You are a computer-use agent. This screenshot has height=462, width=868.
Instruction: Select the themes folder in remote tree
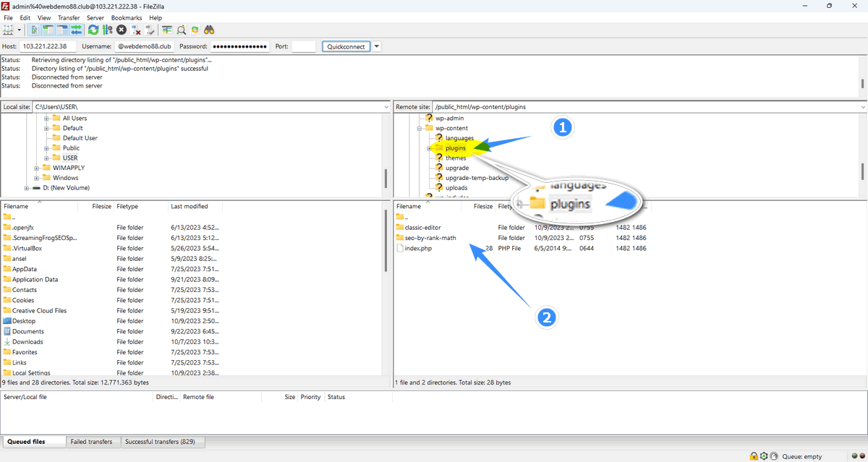[456, 158]
